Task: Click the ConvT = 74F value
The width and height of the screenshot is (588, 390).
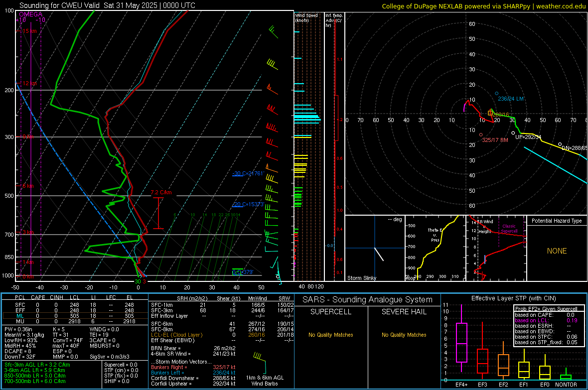Action: click(x=68, y=340)
